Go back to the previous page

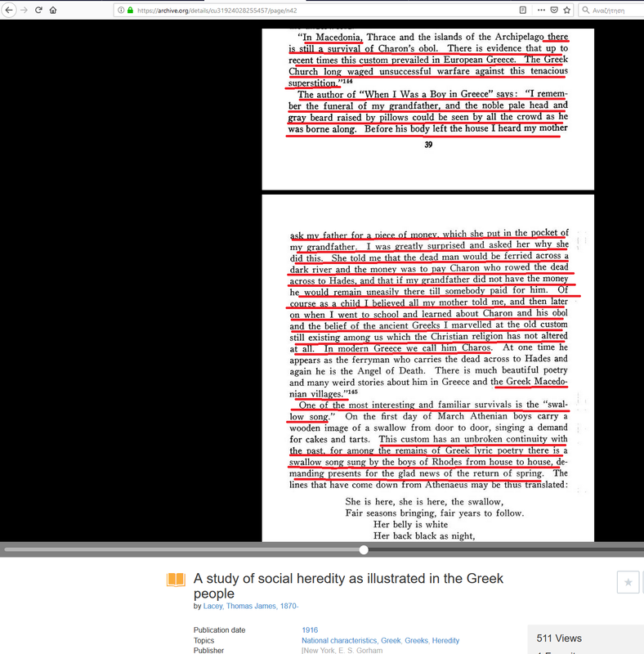[x=9, y=10]
